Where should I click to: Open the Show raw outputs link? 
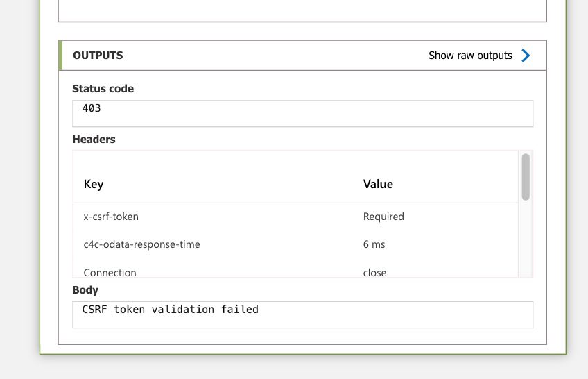click(x=470, y=56)
